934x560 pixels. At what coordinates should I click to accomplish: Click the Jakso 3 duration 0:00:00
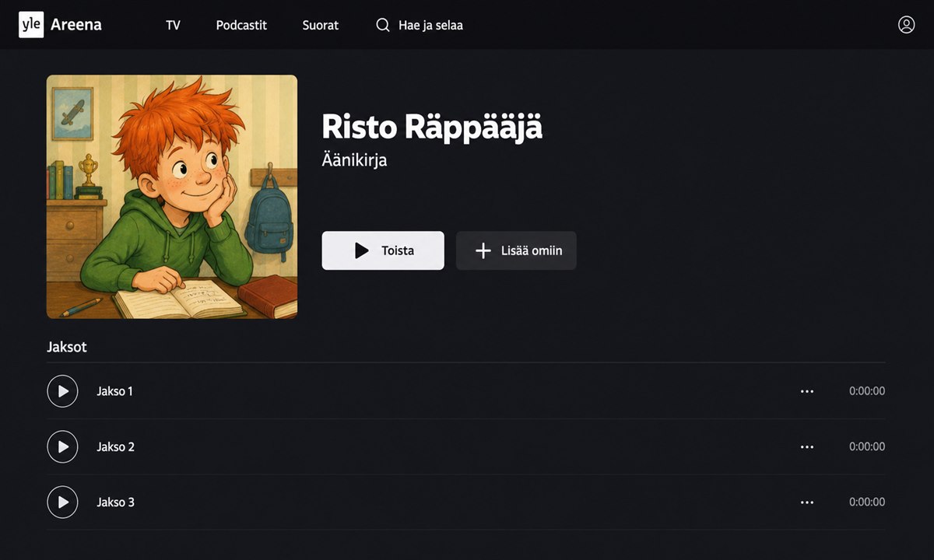click(x=867, y=502)
